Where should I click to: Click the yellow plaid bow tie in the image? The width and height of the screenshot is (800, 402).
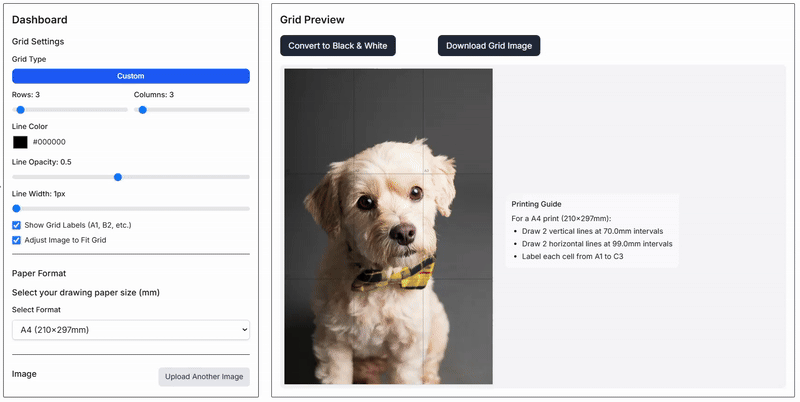pyautogui.click(x=395, y=271)
